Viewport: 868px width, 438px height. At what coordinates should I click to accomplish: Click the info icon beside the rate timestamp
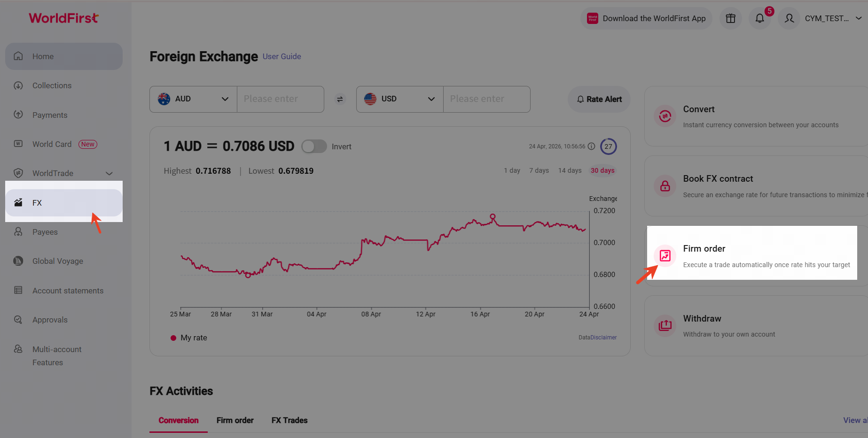(x=592, y=146)
